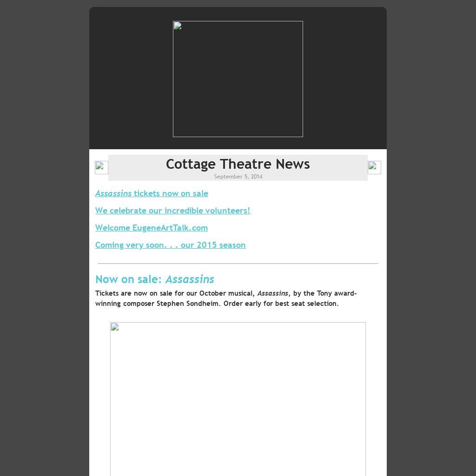The image size is (476, 476).
Task: Click the word 'October' in the paragraph
Action: [212, 293]
